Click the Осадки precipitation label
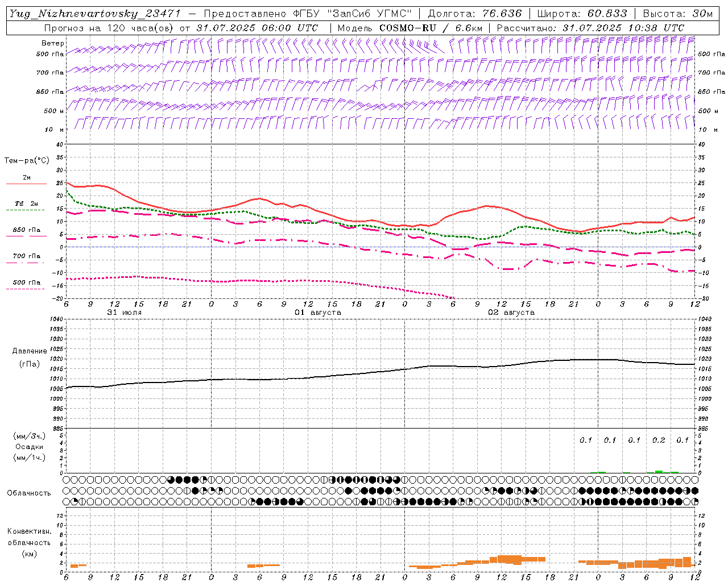Image resolution: width=728 pixels, height=582 pixels. click(x=30, y=447)
